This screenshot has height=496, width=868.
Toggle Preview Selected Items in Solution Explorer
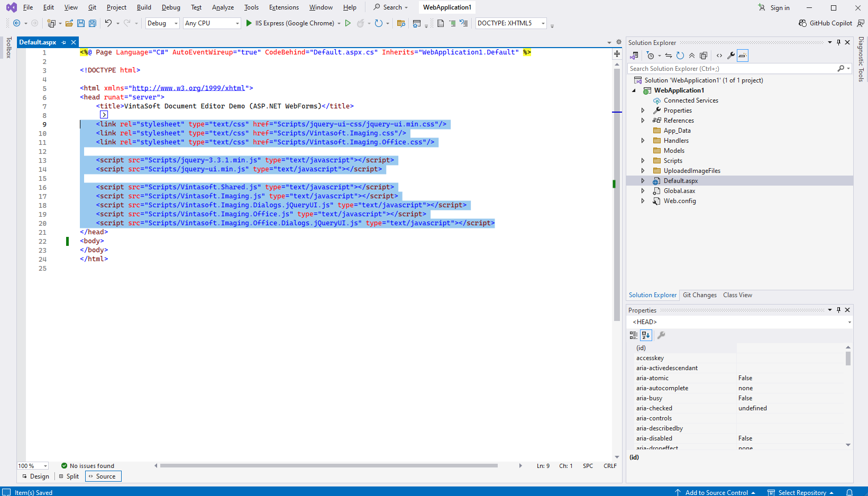(x=743, y=56)
